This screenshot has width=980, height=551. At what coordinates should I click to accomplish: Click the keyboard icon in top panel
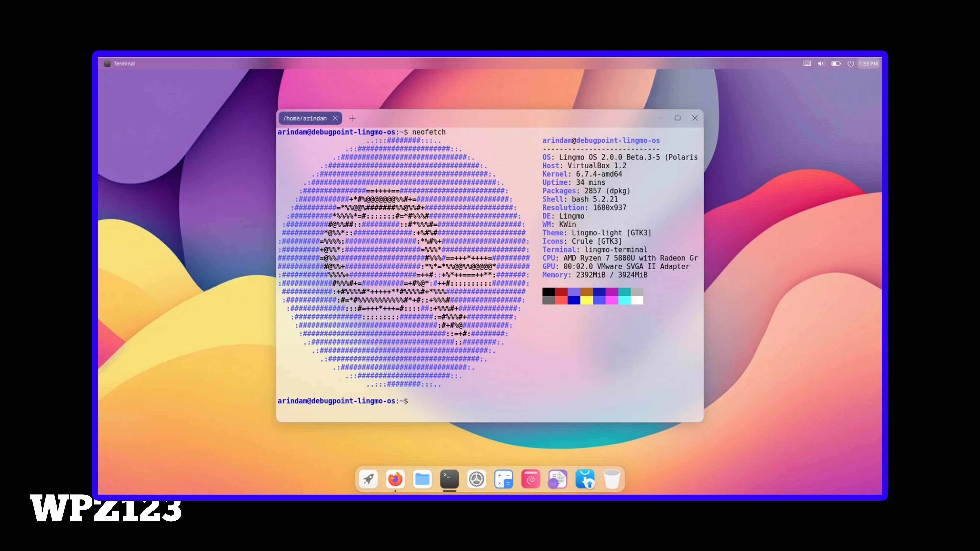point(807,64)
